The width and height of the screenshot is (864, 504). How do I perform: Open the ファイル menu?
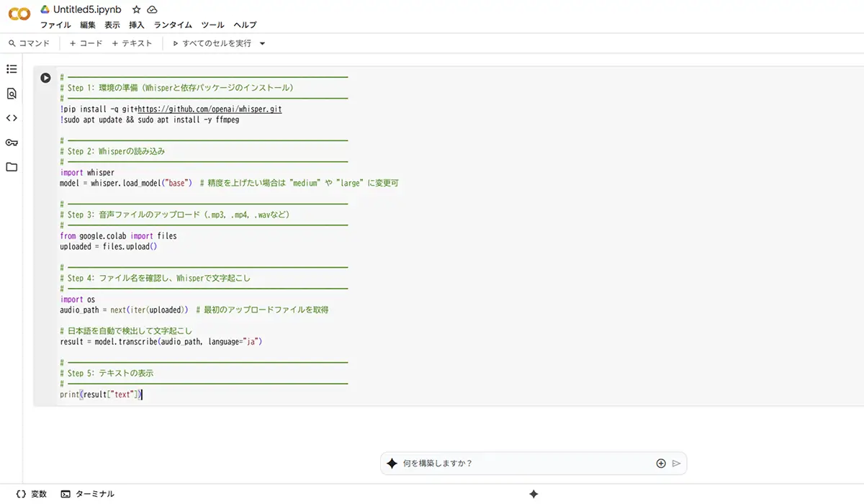point(55,25)
